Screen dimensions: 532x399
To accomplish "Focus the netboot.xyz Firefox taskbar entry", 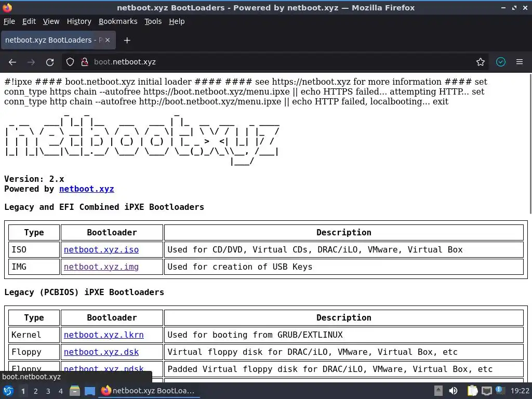I will coord(149,391).
